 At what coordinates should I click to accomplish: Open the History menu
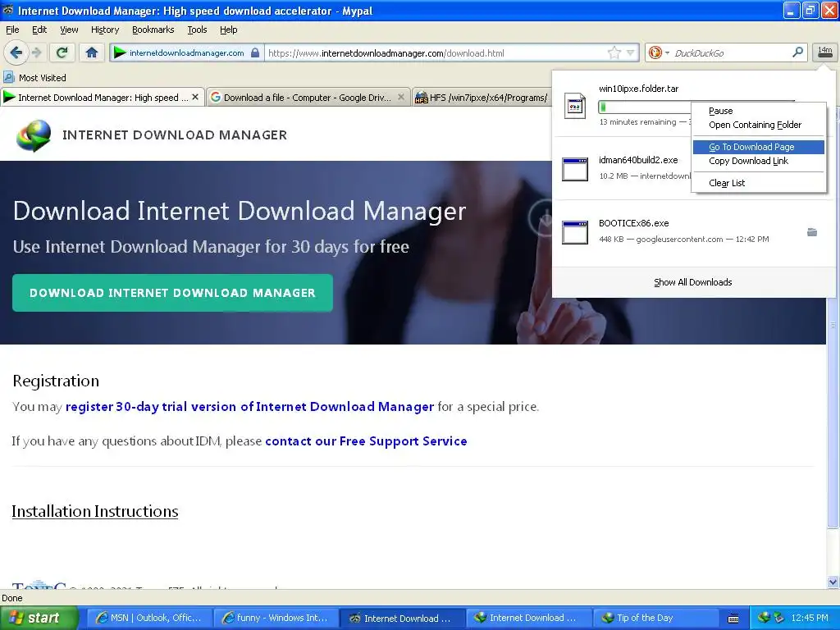105,30
